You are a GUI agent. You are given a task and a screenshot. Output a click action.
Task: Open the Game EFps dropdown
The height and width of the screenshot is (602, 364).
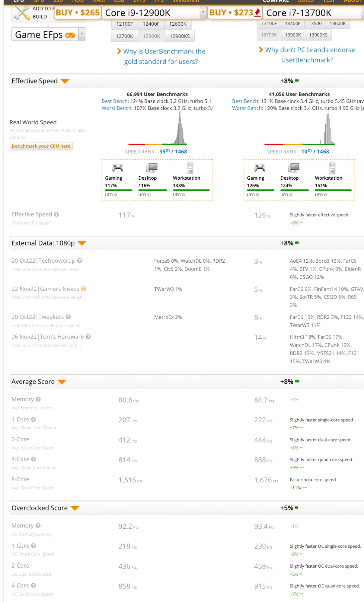48,34
